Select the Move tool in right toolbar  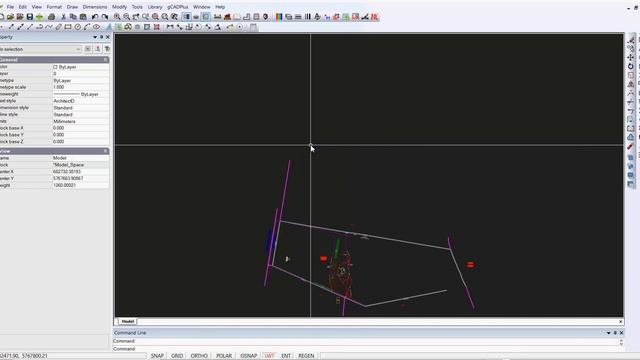click(631, 57)
